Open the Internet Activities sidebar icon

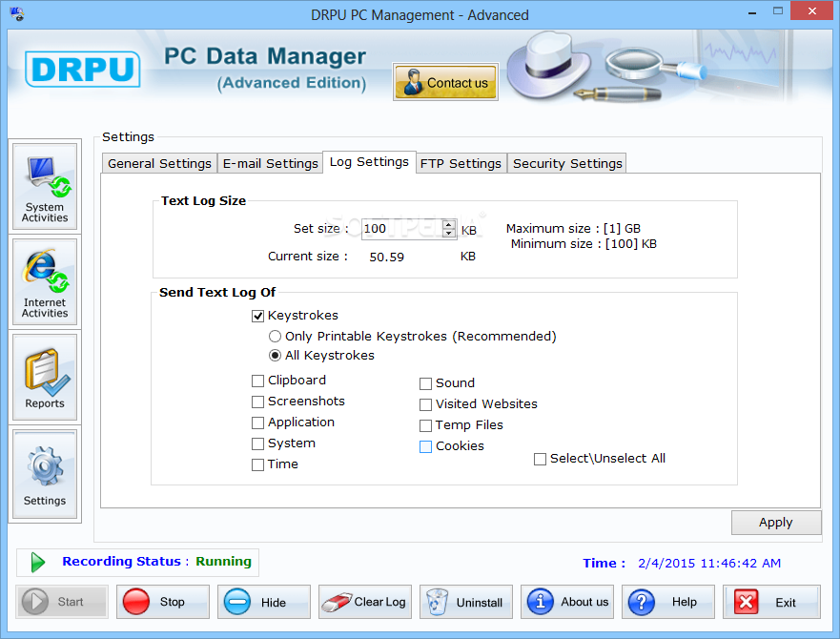pyautogui.click(x=45, y=282)
